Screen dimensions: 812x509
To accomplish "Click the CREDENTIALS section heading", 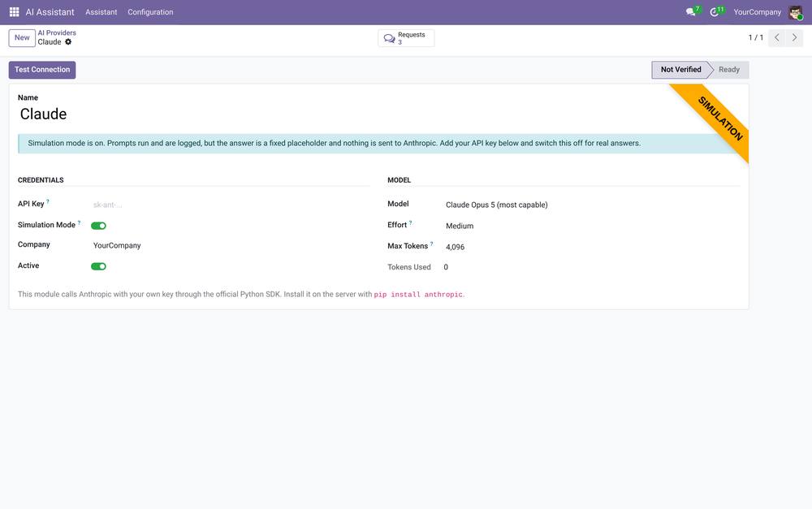I will tap(41, 180).
